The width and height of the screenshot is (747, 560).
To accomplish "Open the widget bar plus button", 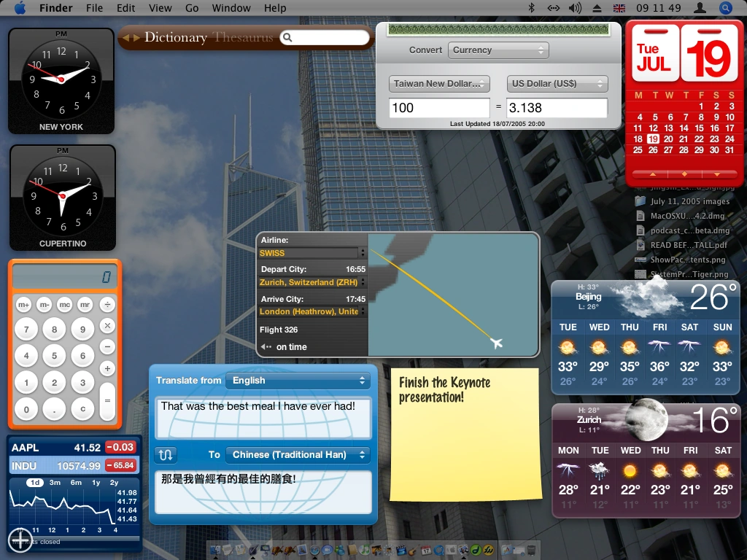I will [20, 540].
